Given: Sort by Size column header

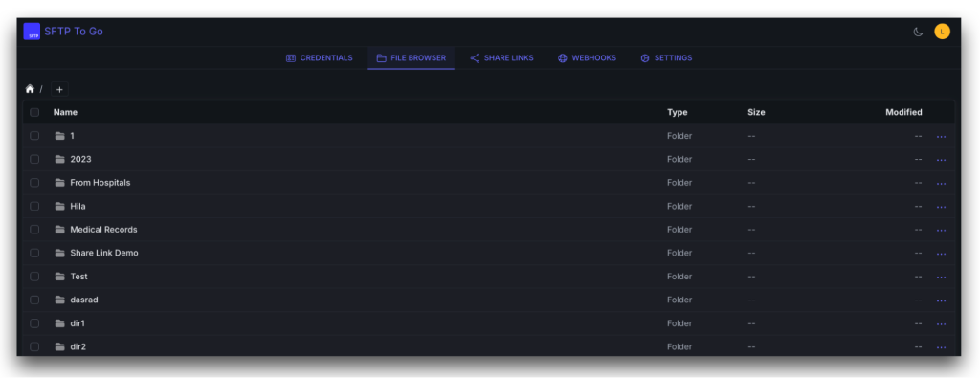Looking at the screenshot, I should [756, 113].
